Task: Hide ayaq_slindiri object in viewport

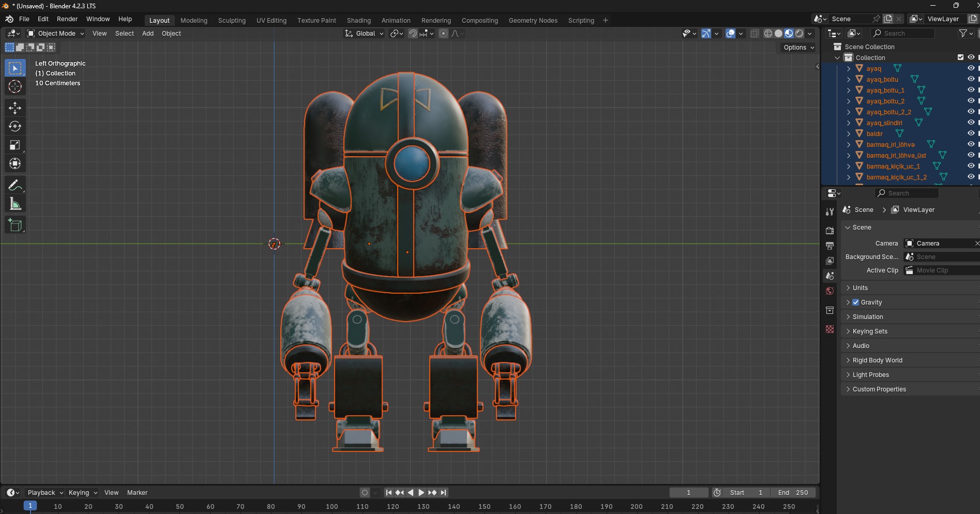Action: pos(971,123)
